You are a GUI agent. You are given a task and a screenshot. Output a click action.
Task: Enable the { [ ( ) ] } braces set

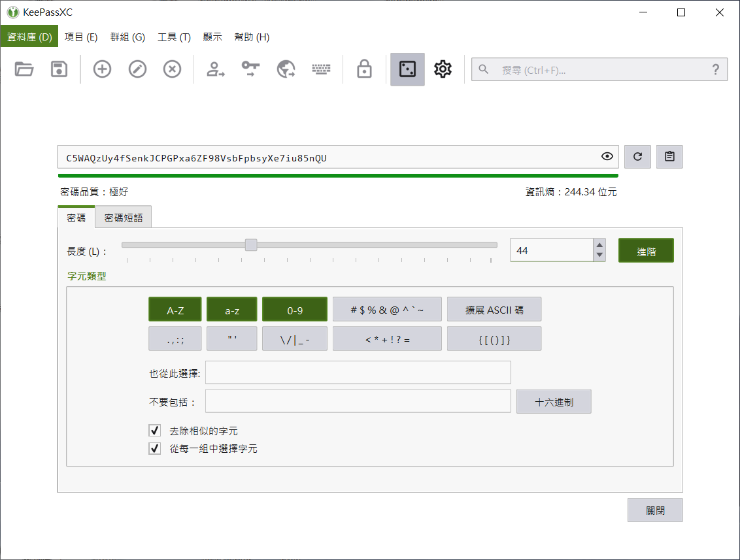click(x=494, y=338)
